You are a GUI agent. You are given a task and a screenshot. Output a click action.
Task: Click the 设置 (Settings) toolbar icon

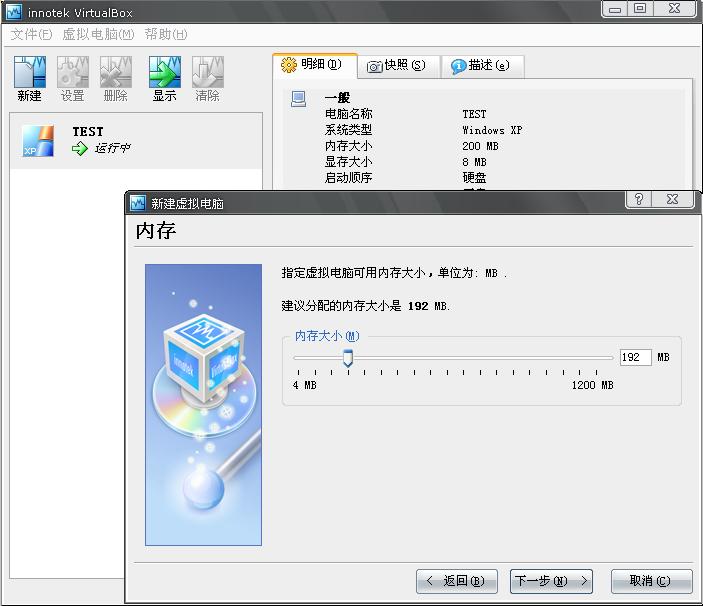(x=73, y=72)
